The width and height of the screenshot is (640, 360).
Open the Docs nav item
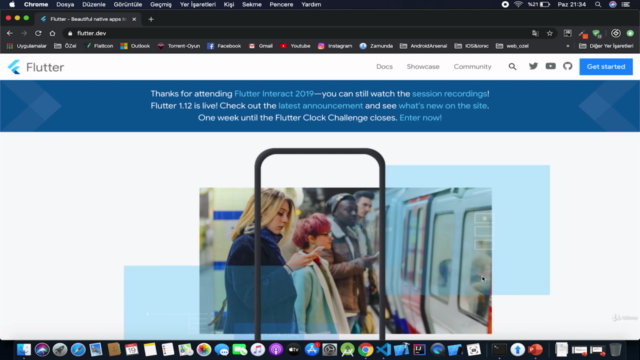(384, 67)
